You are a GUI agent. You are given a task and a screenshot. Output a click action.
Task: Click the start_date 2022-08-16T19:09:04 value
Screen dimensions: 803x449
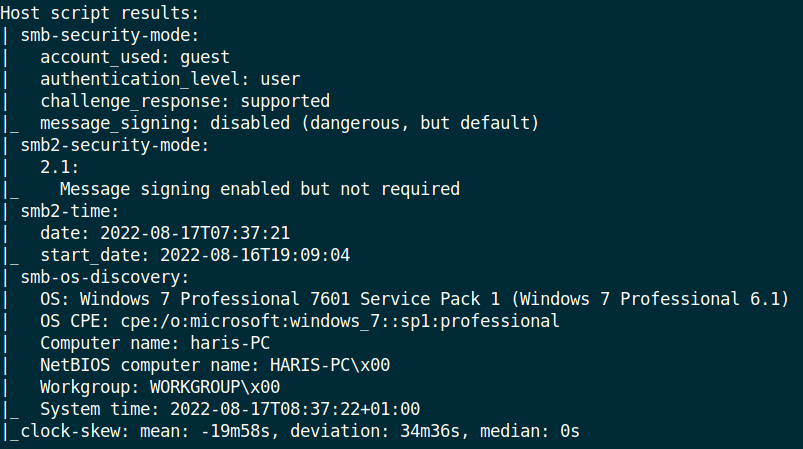point(195,255)
